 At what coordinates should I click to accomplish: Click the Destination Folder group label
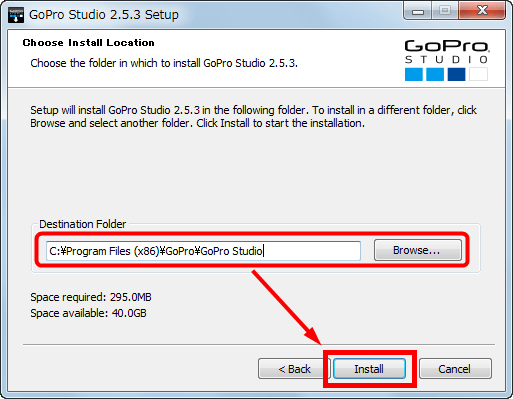click(x=83, y=224)
